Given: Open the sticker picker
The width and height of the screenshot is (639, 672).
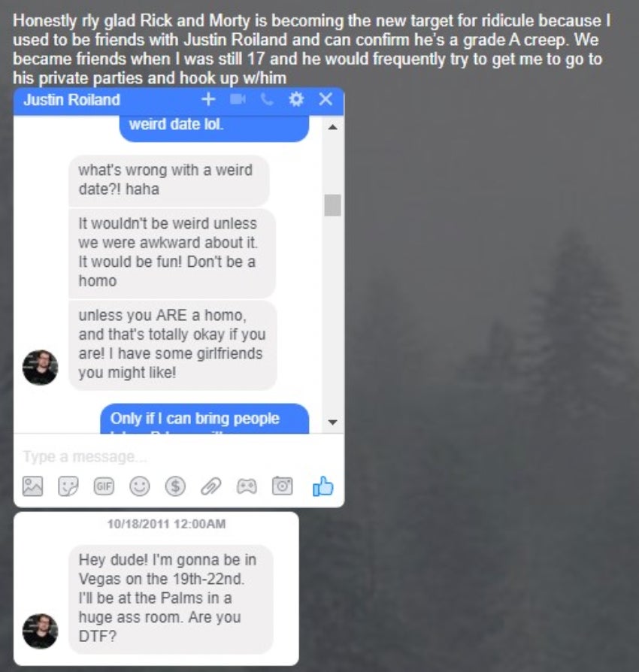Looking at the screenshot, I should click(68, 486).
